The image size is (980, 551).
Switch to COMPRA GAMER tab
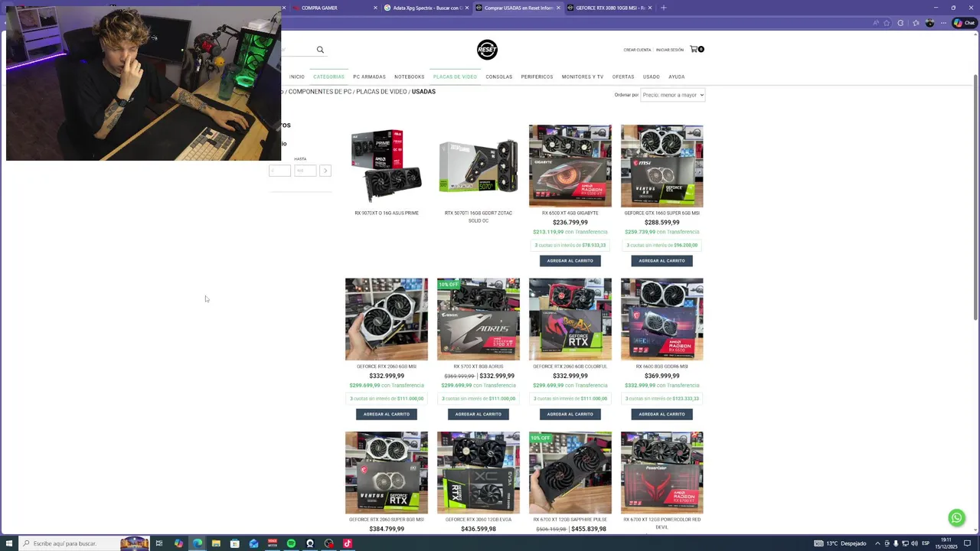pyautogui.click(x=335, y=8)
